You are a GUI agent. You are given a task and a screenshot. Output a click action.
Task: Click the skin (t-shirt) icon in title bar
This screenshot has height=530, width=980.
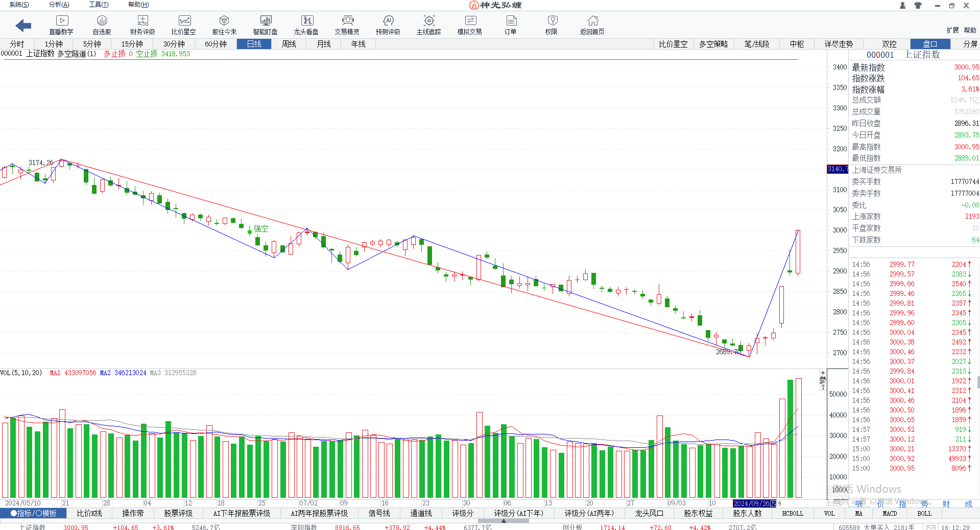click(x=918, y=5)
